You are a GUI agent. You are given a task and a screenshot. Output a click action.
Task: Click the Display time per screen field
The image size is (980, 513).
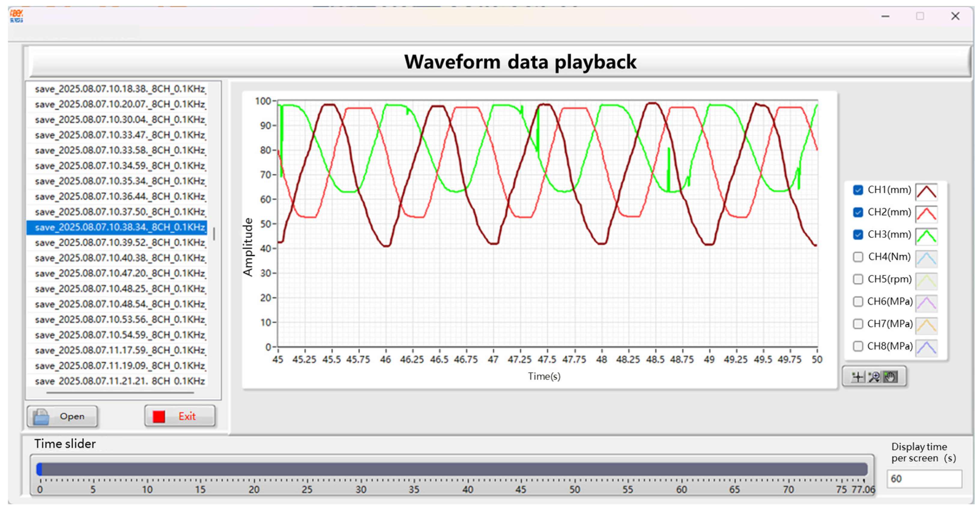point(924,479)
